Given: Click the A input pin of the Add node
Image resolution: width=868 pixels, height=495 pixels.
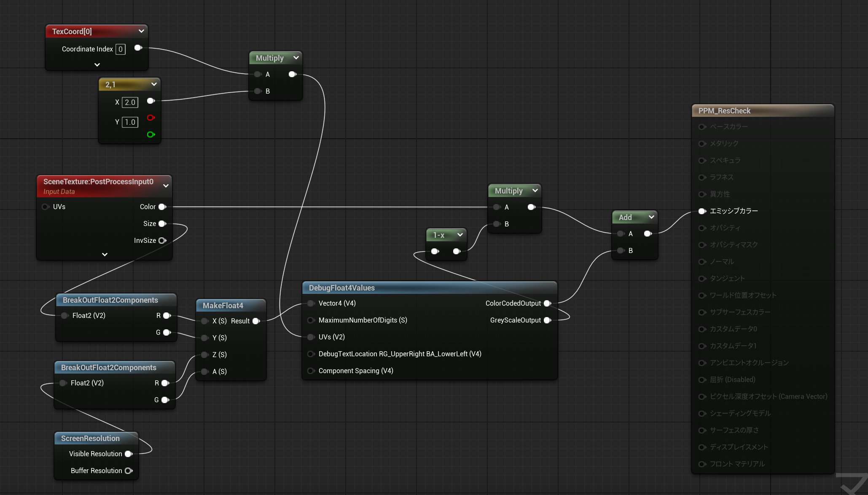Looking at the screenshot, I should [x=620, y=234].
